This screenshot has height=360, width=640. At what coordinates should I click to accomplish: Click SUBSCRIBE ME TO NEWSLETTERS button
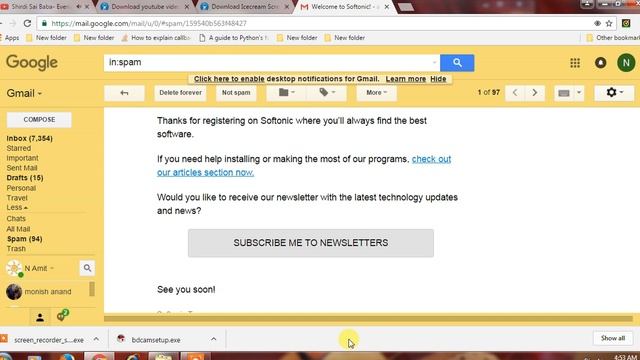pos(311,243)
